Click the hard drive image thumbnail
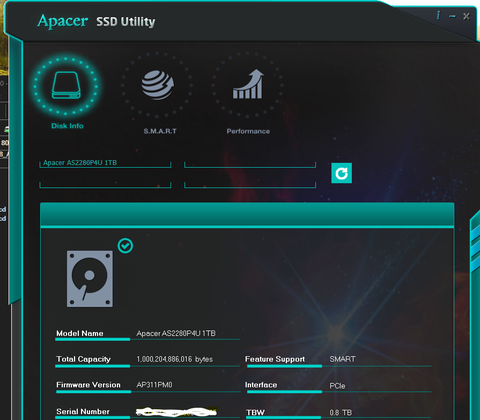 pyautogui.click(x=90, y=279)
